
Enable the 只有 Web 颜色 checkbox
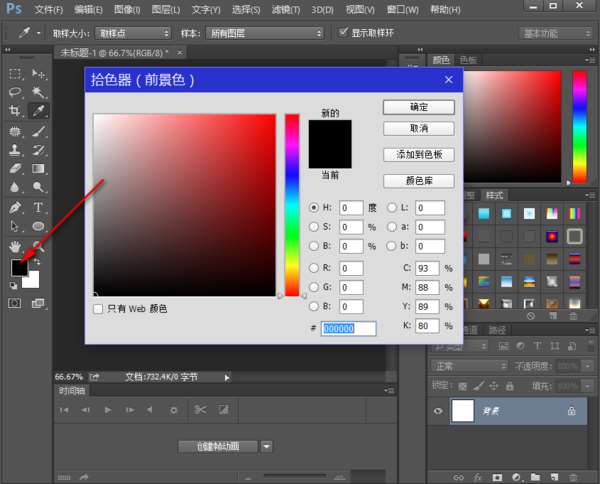click(98, 309)
